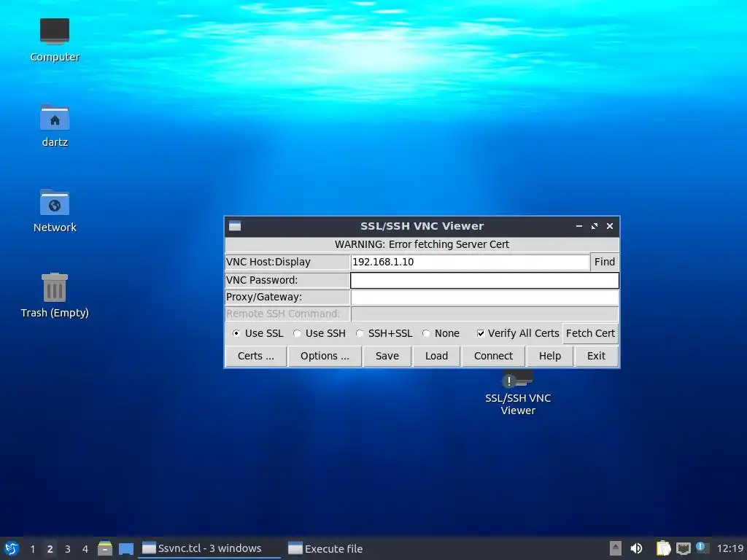Click the Exit button
Image resolution: width=747 pixels, height=560 pixels.
point(596,356)
